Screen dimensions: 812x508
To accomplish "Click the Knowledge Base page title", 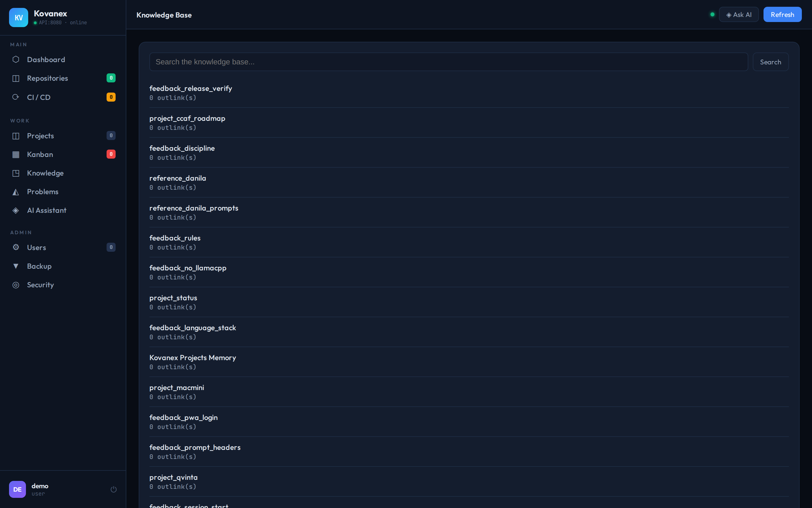I will pyautogui.click(x=164, y=15).
